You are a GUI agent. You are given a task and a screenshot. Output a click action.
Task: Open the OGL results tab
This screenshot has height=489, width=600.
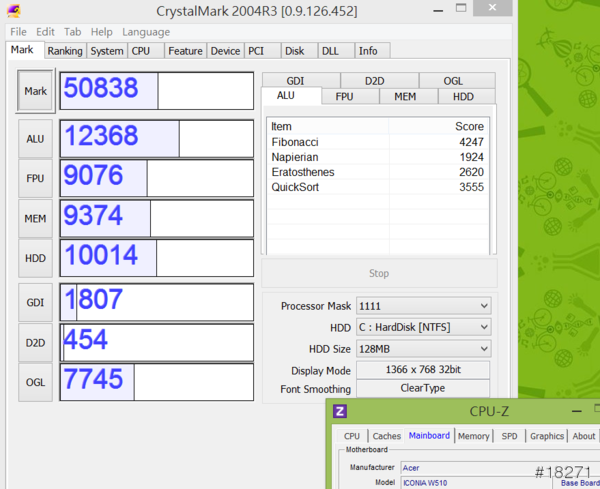click(455, 81)
